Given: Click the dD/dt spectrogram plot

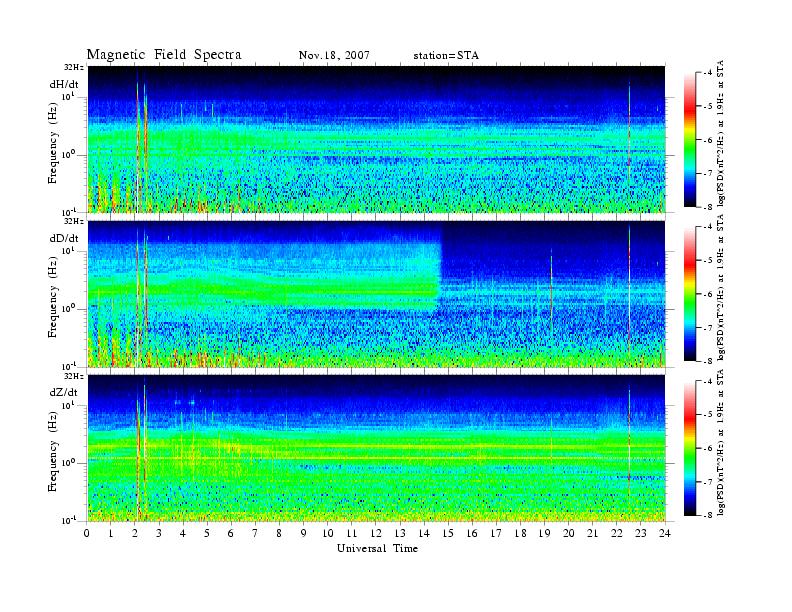Looking at the screenshot, I should pyautogui.click(x=376, y=293).
